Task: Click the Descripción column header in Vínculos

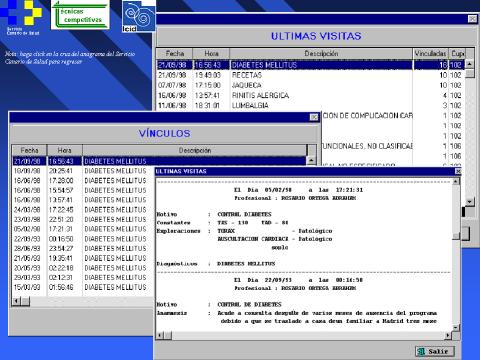Action: coord(195,150)
